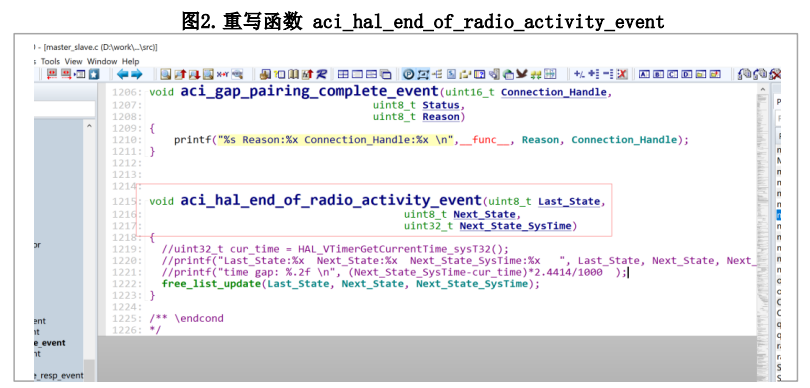
Task: Search forward using magnifier with red down arrow
Action: tap(194, 74)
